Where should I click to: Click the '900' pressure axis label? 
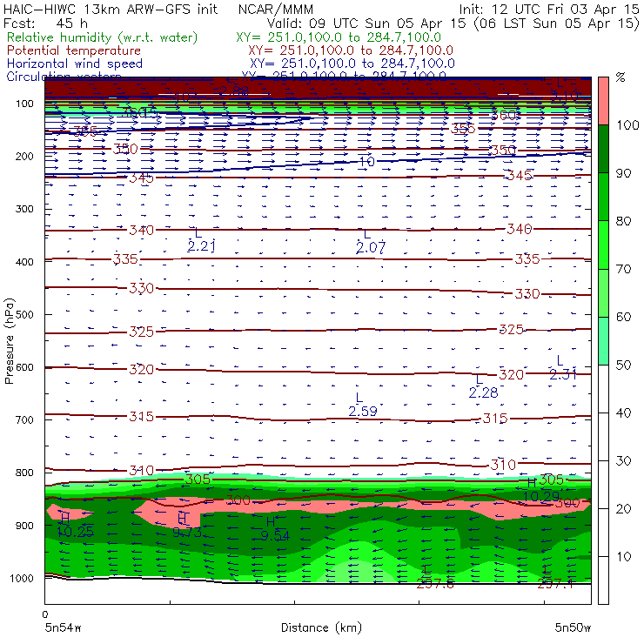(24, 526)
